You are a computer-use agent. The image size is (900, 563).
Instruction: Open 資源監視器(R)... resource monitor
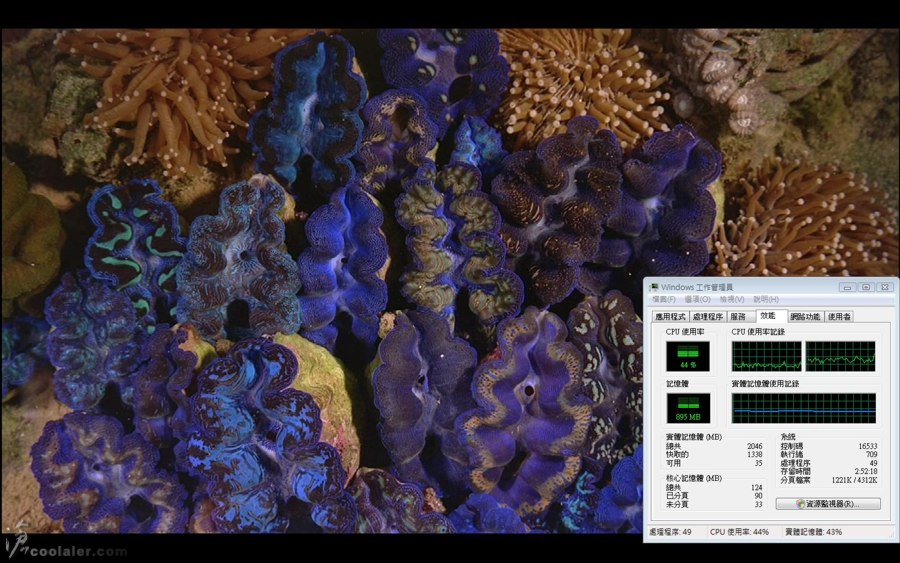point(828,504)
